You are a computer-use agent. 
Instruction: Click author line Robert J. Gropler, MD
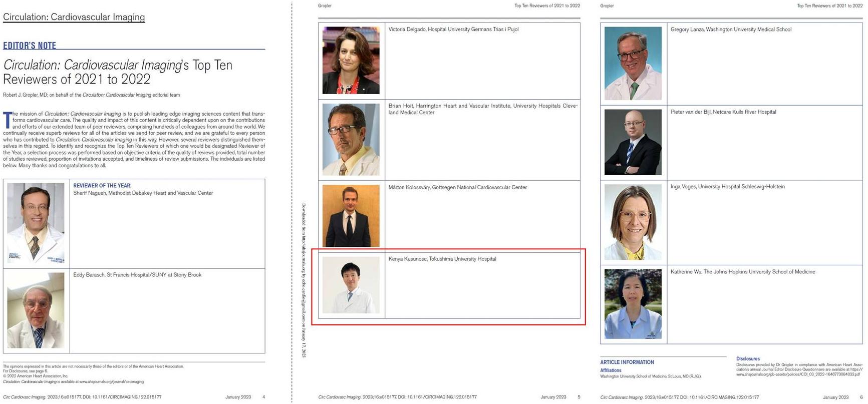click(92, 95)
